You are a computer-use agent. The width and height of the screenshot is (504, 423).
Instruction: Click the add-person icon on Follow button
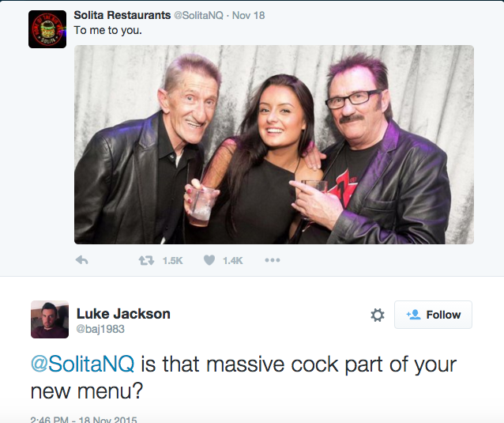tap(413, 314)
